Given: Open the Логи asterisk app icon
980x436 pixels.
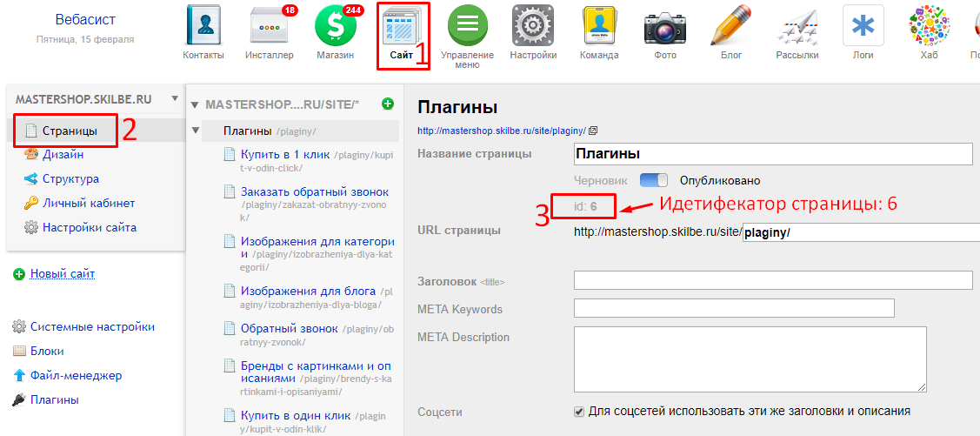Looking at the screenshot, I should pyautogui.click(x=863, y=25).
